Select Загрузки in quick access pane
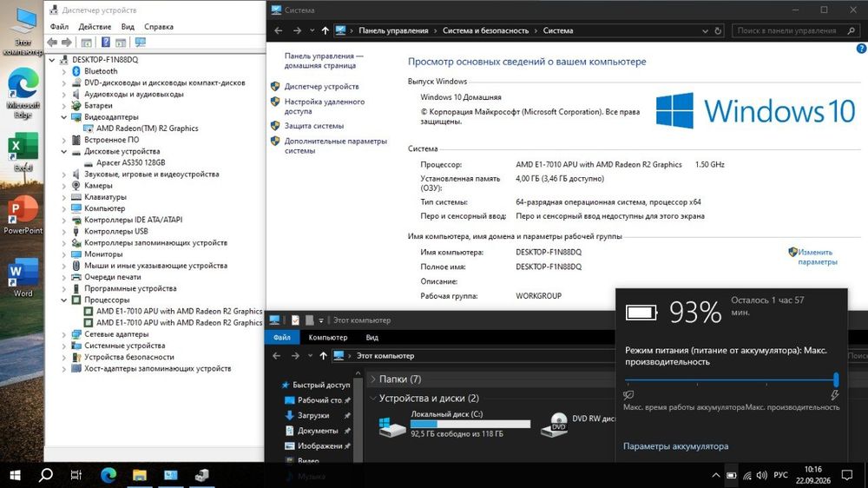 313,415
